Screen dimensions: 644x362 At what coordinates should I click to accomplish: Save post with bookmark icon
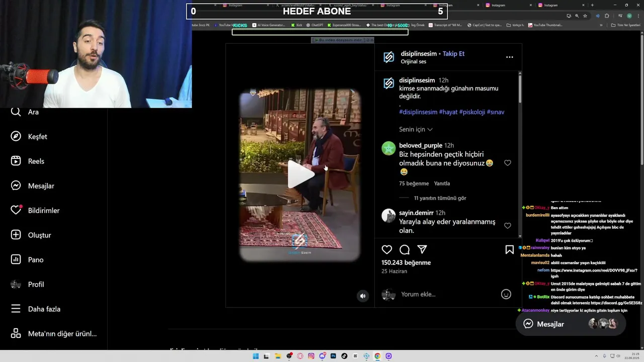(x=509, y=249)
